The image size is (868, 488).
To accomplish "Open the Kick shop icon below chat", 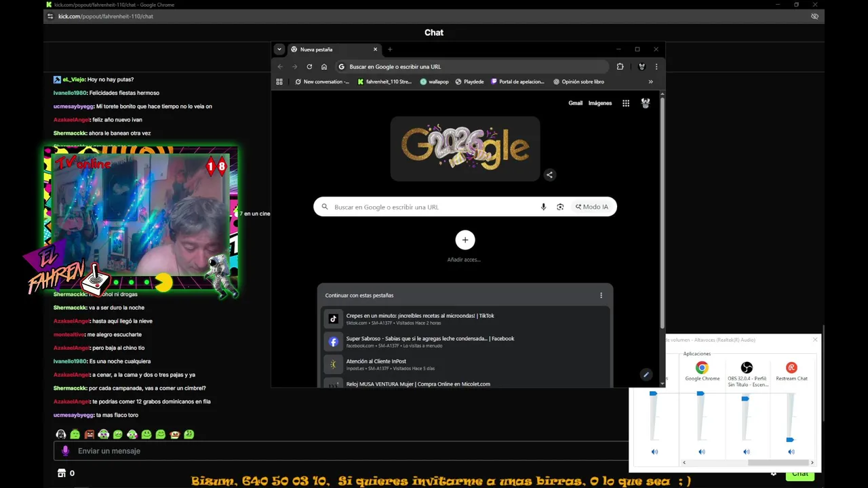I will (62, 473).
